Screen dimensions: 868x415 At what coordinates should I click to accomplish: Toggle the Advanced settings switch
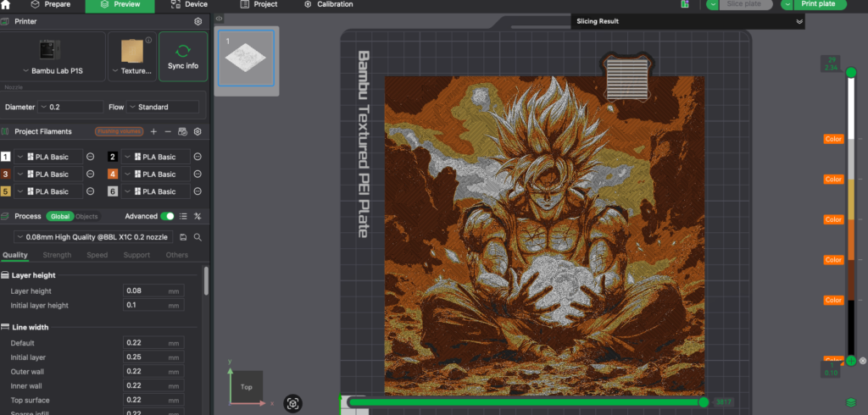point(168,217)
